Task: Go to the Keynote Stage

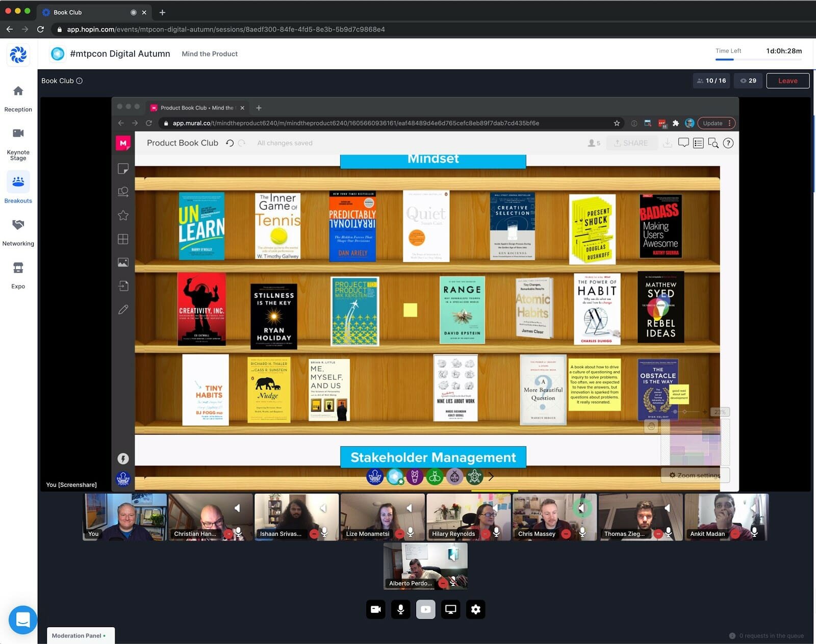Action: [x=18, y=143]
